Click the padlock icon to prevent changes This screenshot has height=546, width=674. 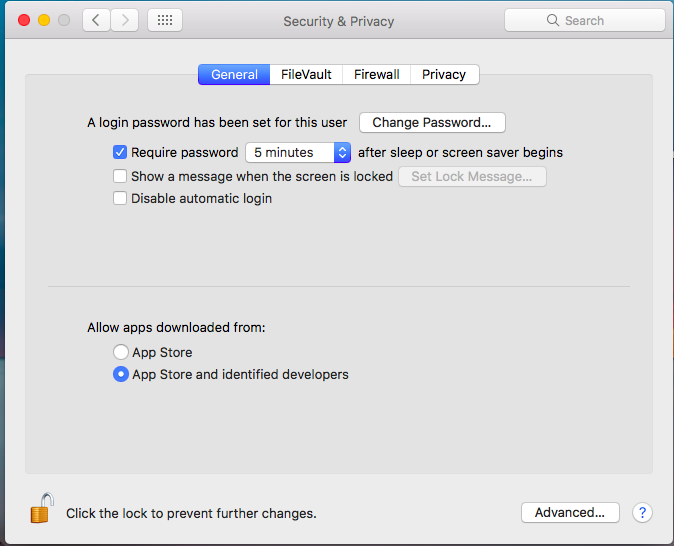click(x=40, y=509)
